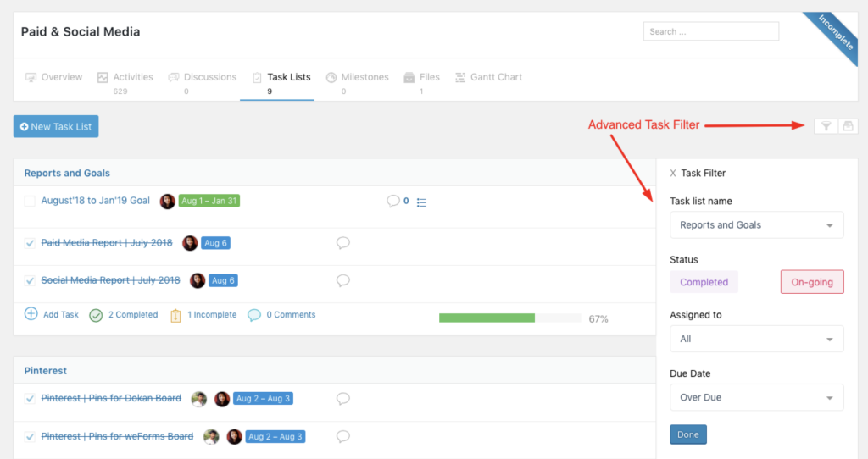Open Reports and Goals list title
The width and height of the screenshot is (868, 459).
(x=67, y=173)
